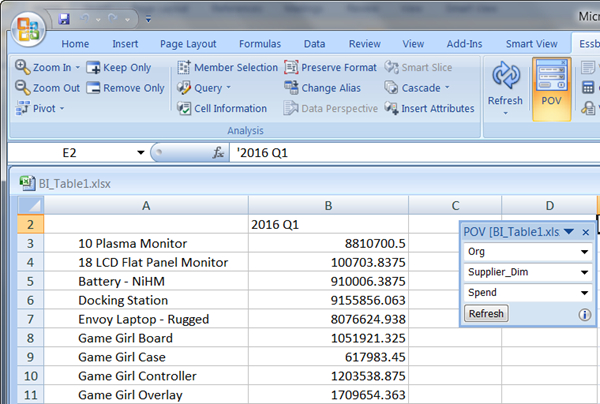
Task: Click the large Refresh ribbon icon
Action: 505,75
